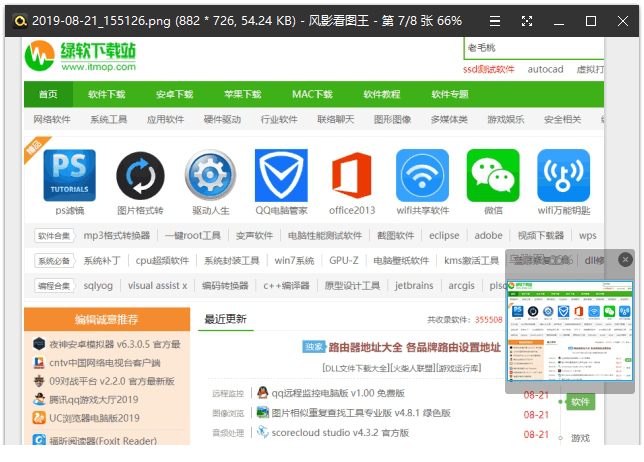Open the eclipse link
This screenshot has width=644, height=462.
pos(444,236)
